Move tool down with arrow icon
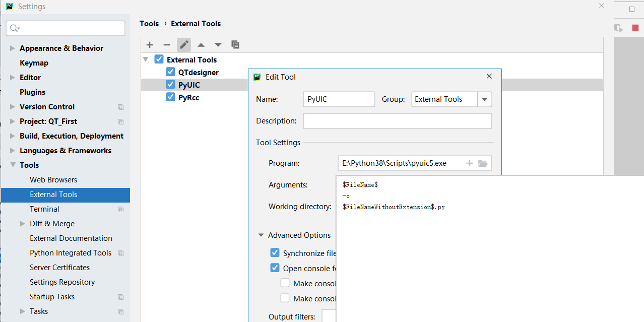The height and width of the screenshot is (322, 644). (x=218, y=45)
